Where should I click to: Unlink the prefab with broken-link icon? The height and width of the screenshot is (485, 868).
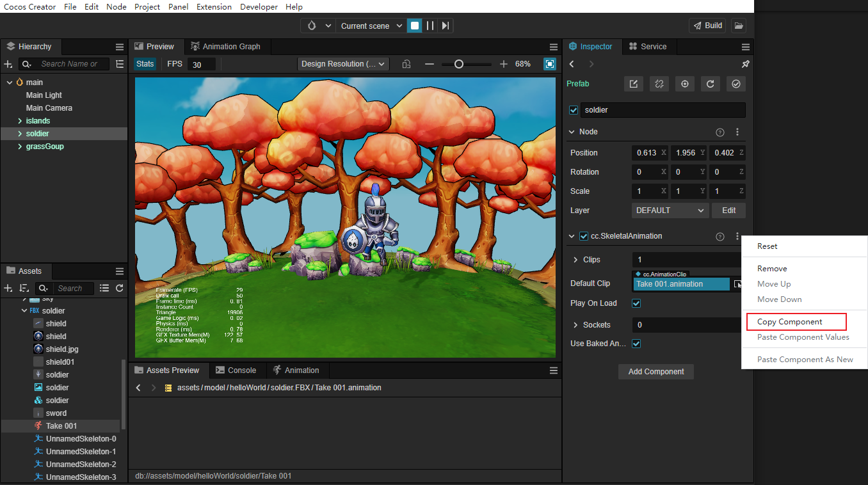pos(659,84)
